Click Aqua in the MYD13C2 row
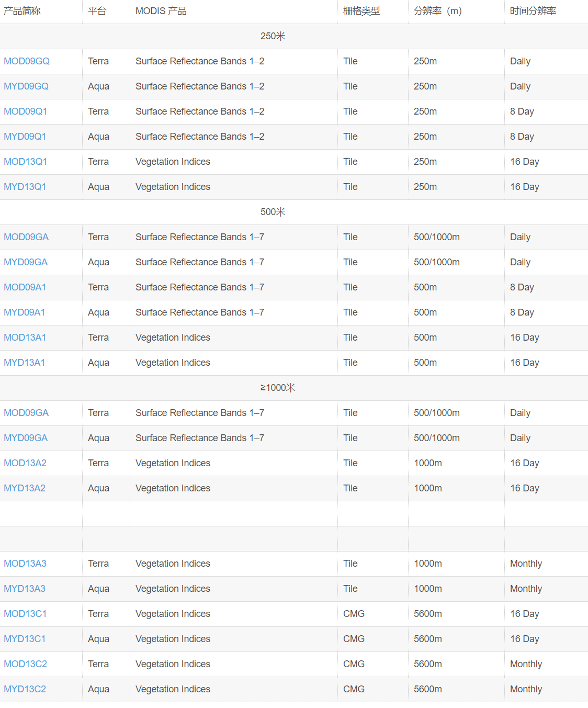588x708 pixels. point(98,689)
